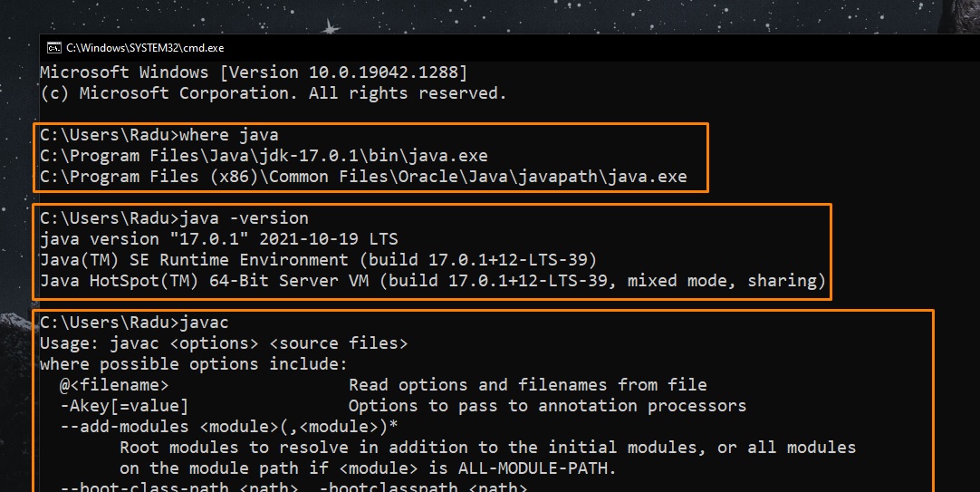Image resolution: width=980 pixels, height=492 pixels.
Task: Click the Microsoft Windows version line
Action: pos(254,72)
